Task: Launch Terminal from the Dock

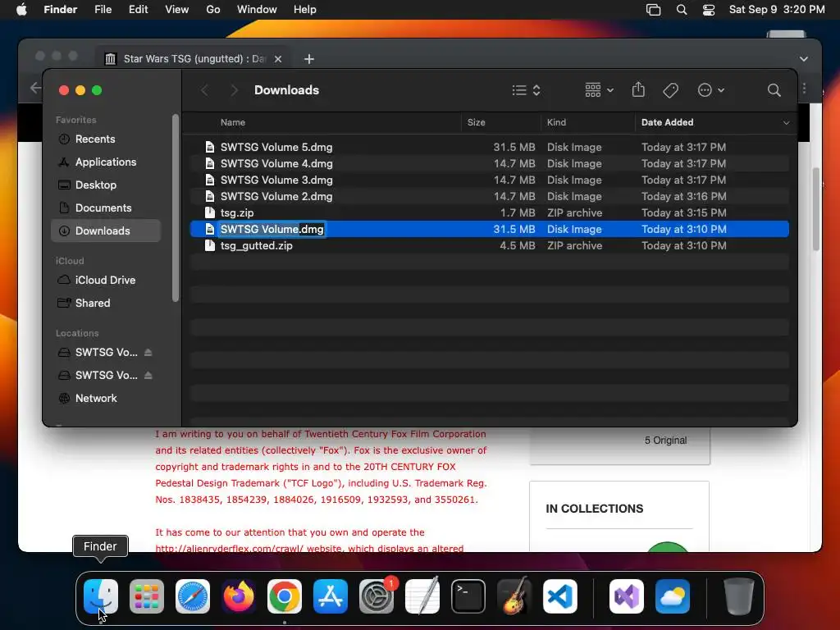Action: click(468, 596)
